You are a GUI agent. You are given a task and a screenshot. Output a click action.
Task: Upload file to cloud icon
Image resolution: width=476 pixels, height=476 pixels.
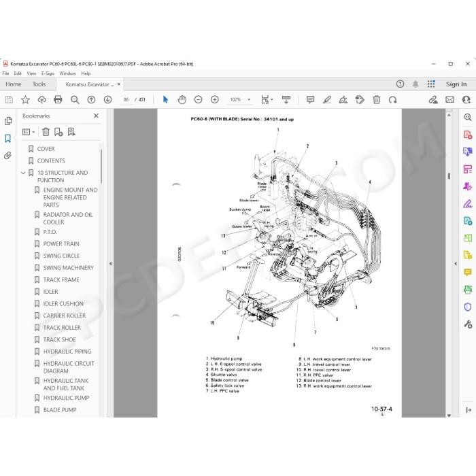[42, 99]
